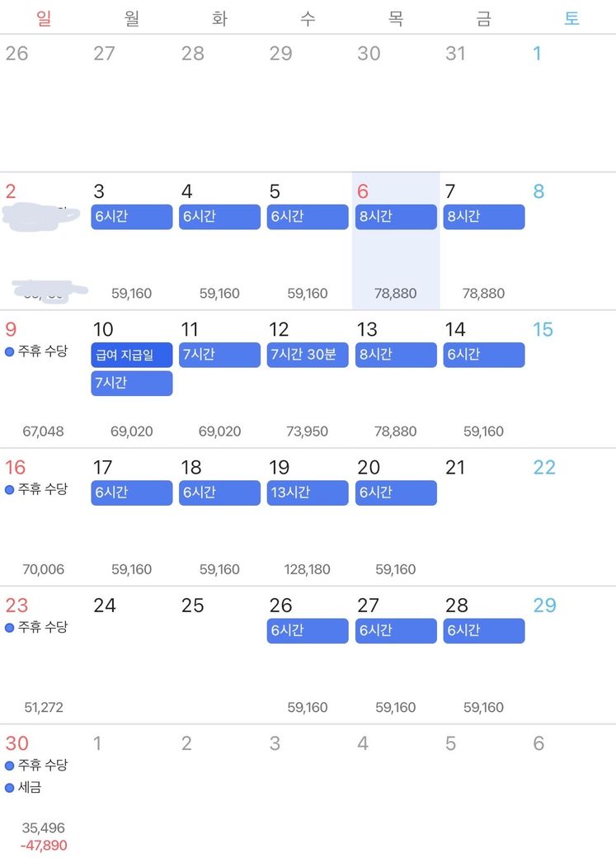Open the 13시간 shift on the 19th
The image size is (616, 858).
coord(308,493)
